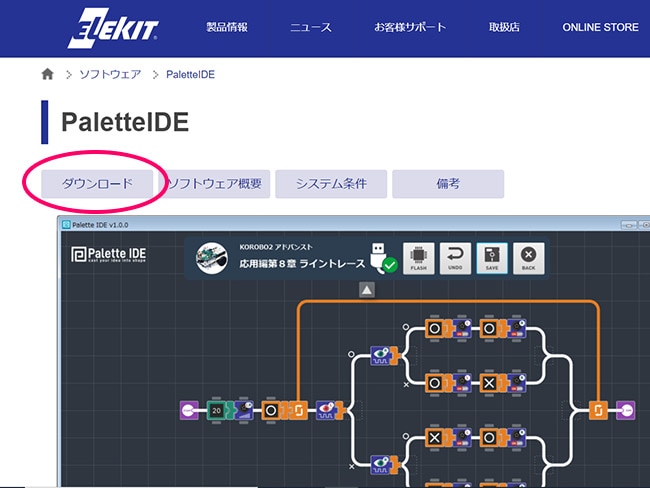This screenshot has width=650, height=488.
Task: Click the BACK X button
Action: 529,258
